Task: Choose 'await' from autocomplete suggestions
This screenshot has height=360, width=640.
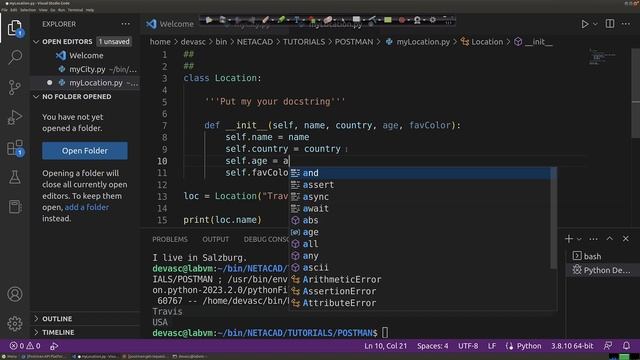Action: [x=420, y=208]
